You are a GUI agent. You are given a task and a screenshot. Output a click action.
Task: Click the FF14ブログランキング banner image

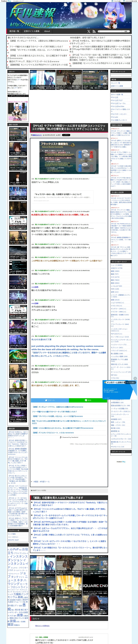click(x=18, y=112)
